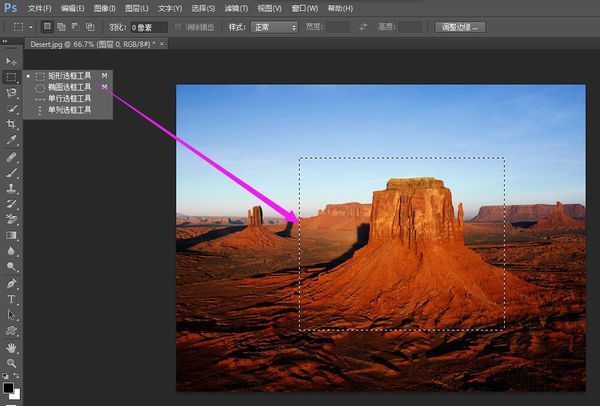Pick the Eyedropper tool
This screenshot has height=406, width=600.
[12, 140]
